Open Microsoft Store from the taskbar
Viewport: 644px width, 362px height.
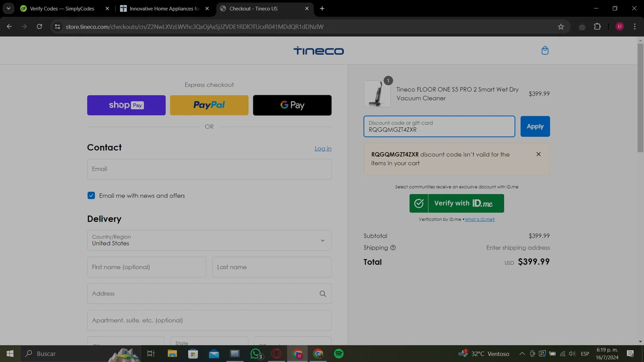(193, 354)
